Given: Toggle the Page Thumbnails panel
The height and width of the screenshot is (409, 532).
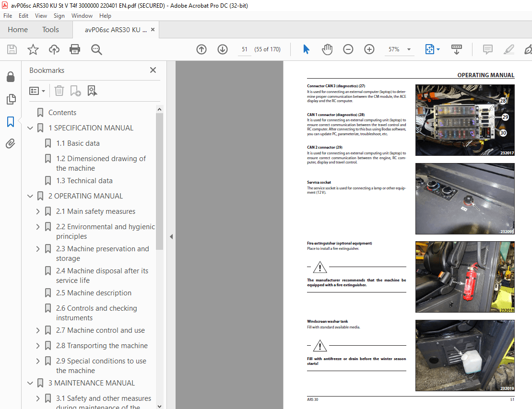Looking at the screenshot, I should tap(11, 99).
